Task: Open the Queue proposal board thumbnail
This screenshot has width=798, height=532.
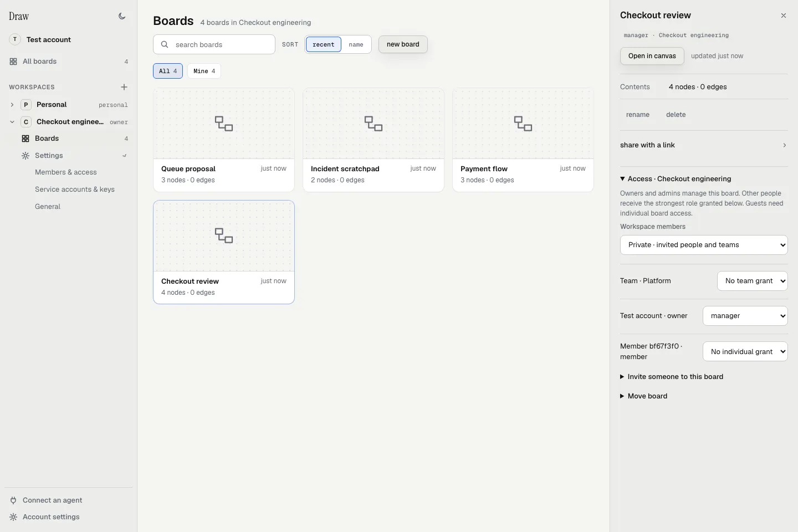Action: 224,124
